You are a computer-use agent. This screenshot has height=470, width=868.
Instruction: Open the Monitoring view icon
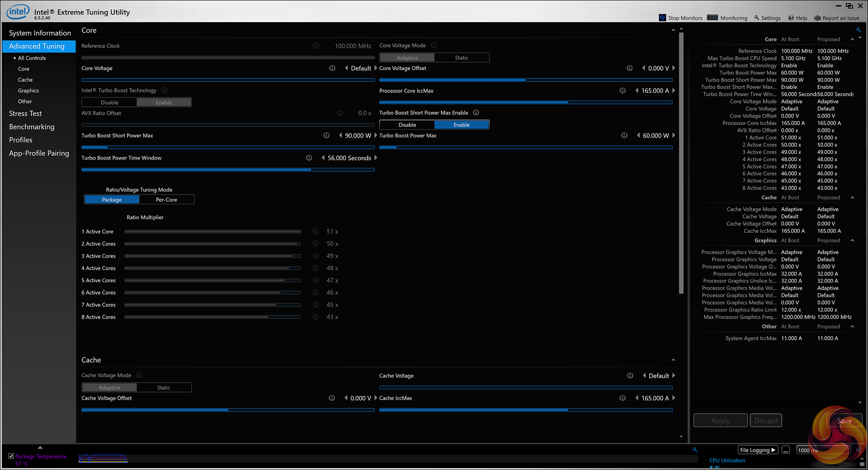[x=712, y=18]
